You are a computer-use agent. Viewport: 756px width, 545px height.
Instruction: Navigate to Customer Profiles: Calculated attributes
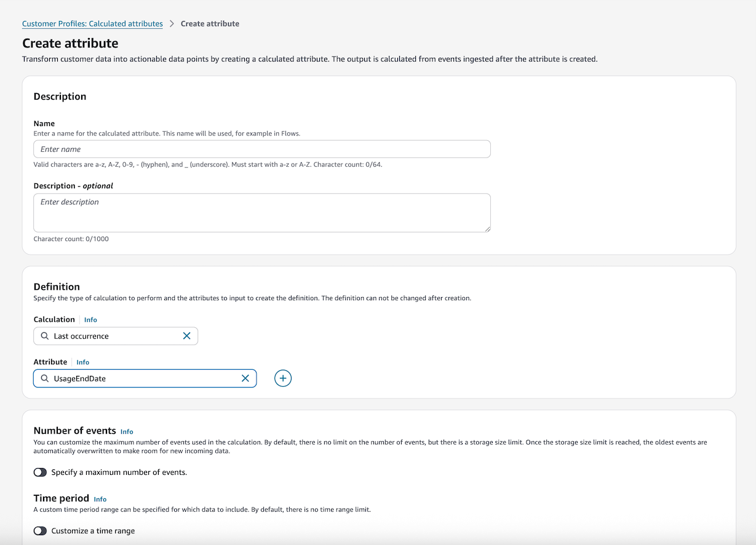pyautogui.click(x=92, y=23)
